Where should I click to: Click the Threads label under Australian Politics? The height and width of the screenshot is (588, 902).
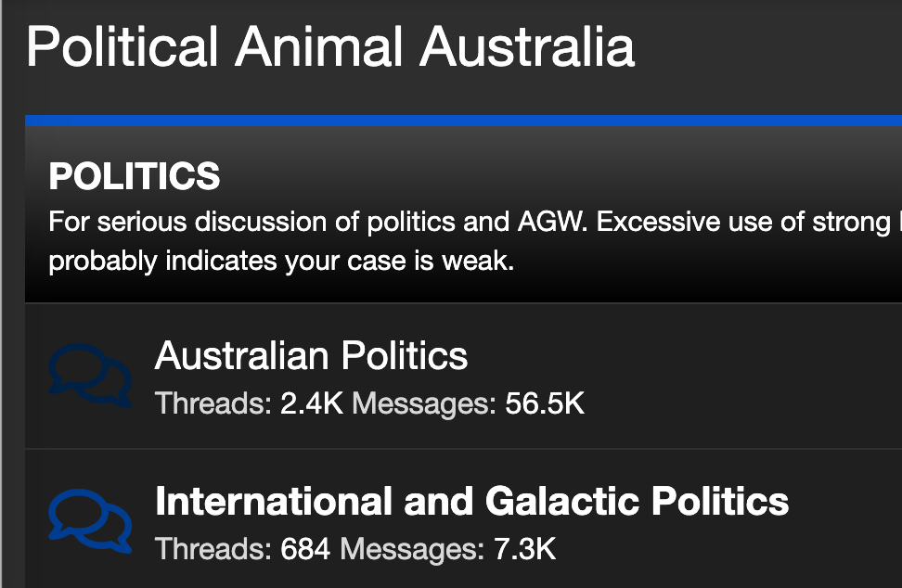tap(213, 403)
